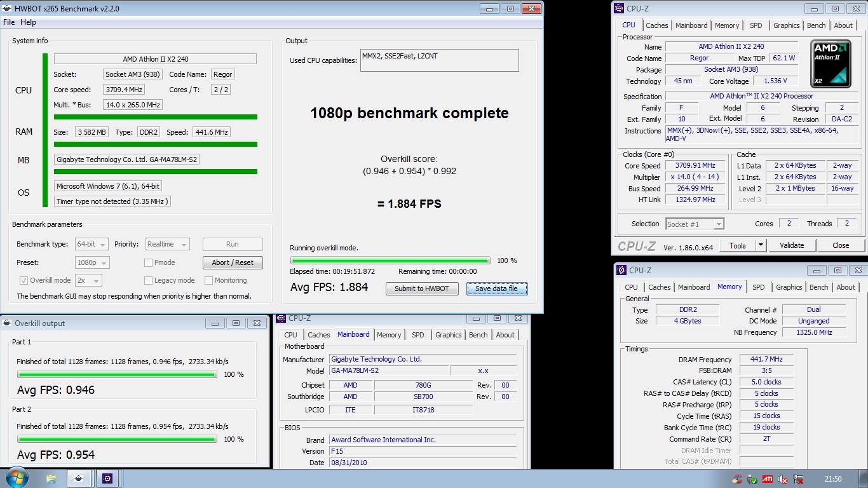Click the BIOS Version value F15
The width and height of the screenshot is (868, 488).
click(x=423, y=451)
